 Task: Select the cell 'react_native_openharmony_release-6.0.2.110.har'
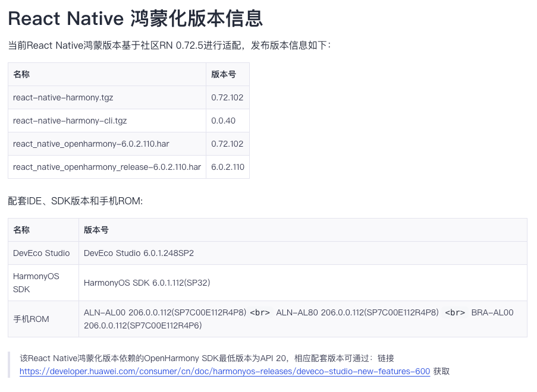[x=107, y=167]
